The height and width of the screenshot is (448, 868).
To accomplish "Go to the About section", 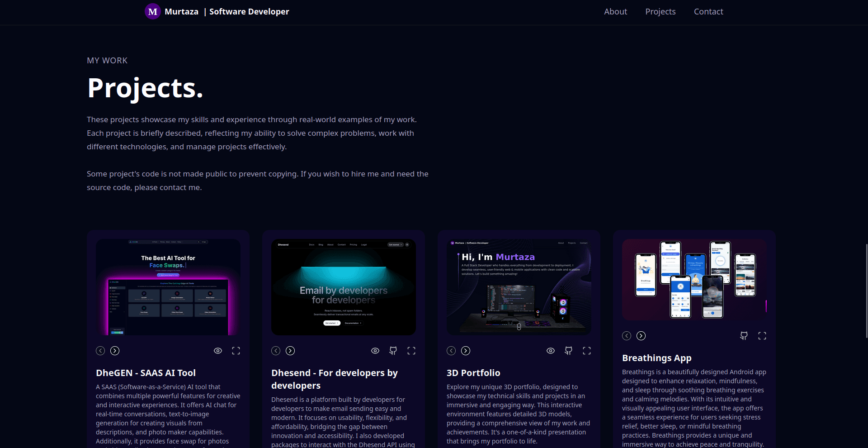I will coord(615,12).
